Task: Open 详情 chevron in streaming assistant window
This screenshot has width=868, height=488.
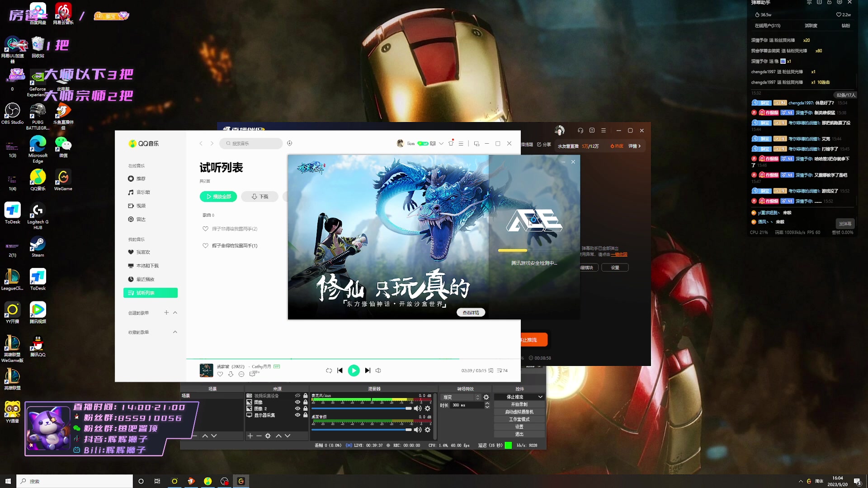Action: (635, 146)
